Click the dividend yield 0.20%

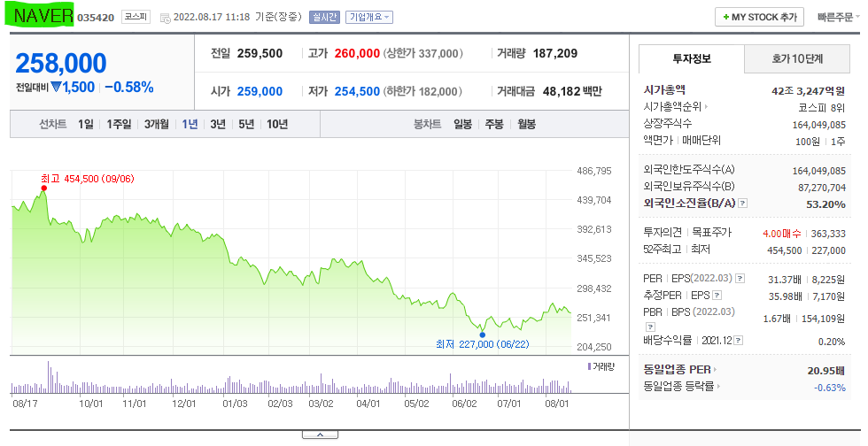click(832, 342)
